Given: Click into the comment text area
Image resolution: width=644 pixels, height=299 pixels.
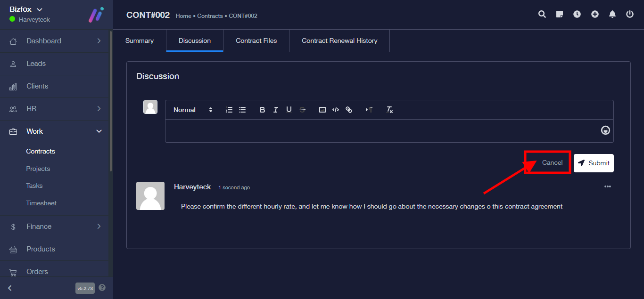Looking at the screenshot, I should click(x=382, y=131).
